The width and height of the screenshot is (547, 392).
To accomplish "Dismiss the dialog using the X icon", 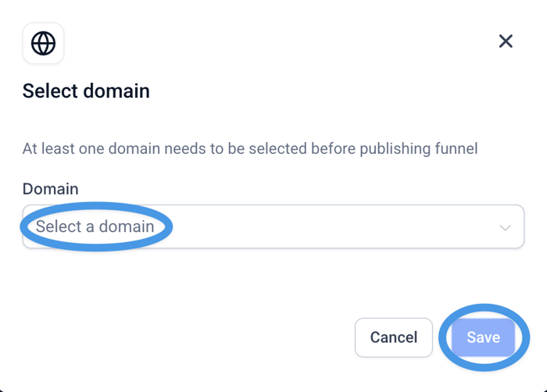I will tap(506, 41).
